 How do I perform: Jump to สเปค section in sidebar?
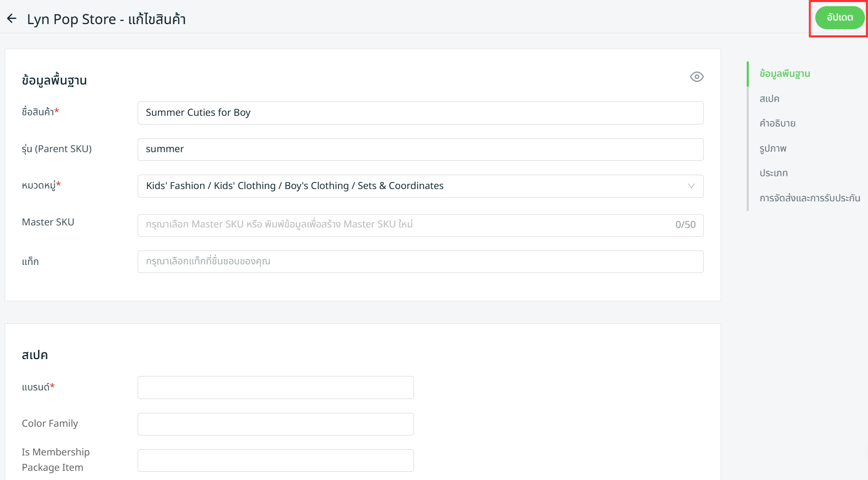pyautogui.click(x=769, y=99)
